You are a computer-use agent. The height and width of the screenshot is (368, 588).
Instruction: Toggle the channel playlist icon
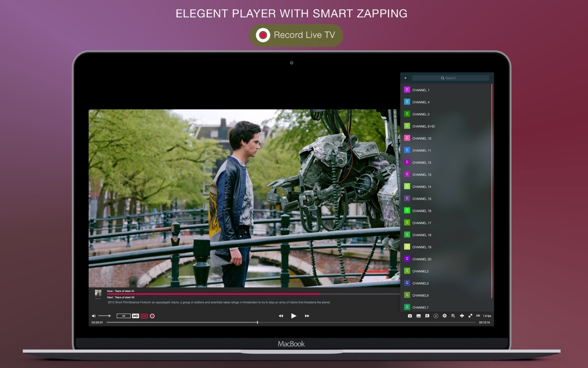(x=453, y=316)
